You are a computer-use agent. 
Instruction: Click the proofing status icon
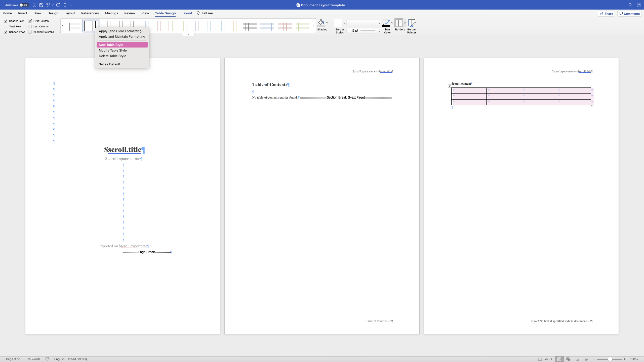point(47,359)
